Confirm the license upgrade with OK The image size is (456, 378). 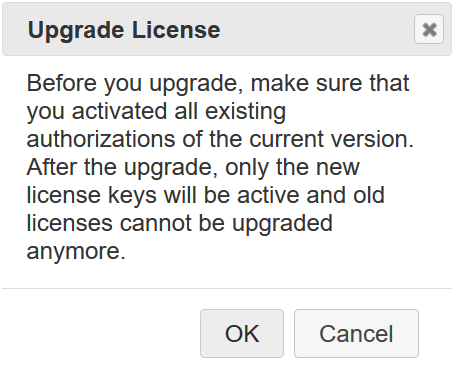click(x=242, y=333)
